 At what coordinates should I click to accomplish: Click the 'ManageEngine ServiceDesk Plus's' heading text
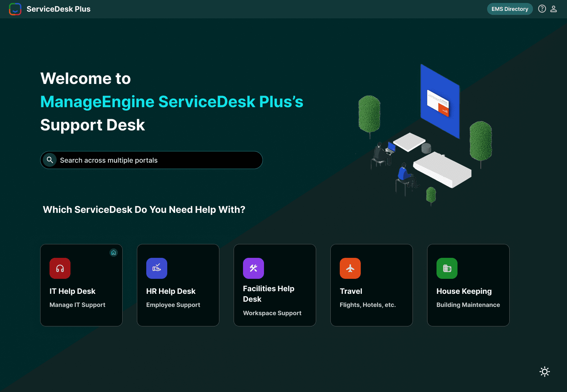[172, 102]
